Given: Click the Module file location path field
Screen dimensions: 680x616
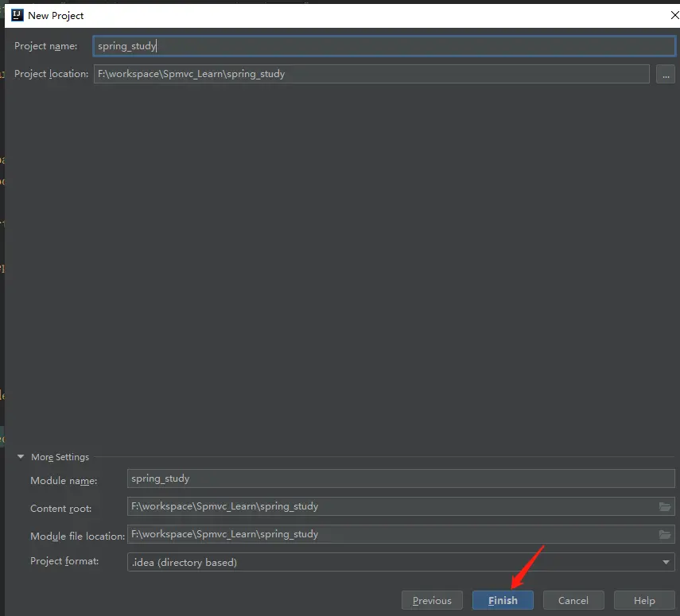Looking at the screenshot, I should click(x=401, y=534).
